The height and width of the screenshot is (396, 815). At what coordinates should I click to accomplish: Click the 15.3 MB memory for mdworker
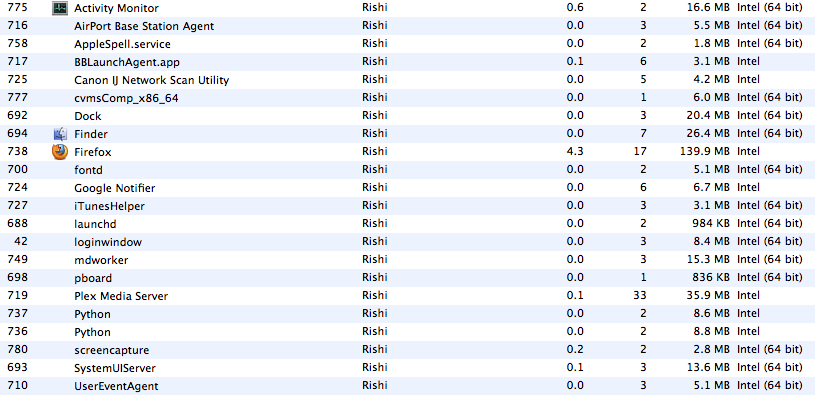(708, 259)
